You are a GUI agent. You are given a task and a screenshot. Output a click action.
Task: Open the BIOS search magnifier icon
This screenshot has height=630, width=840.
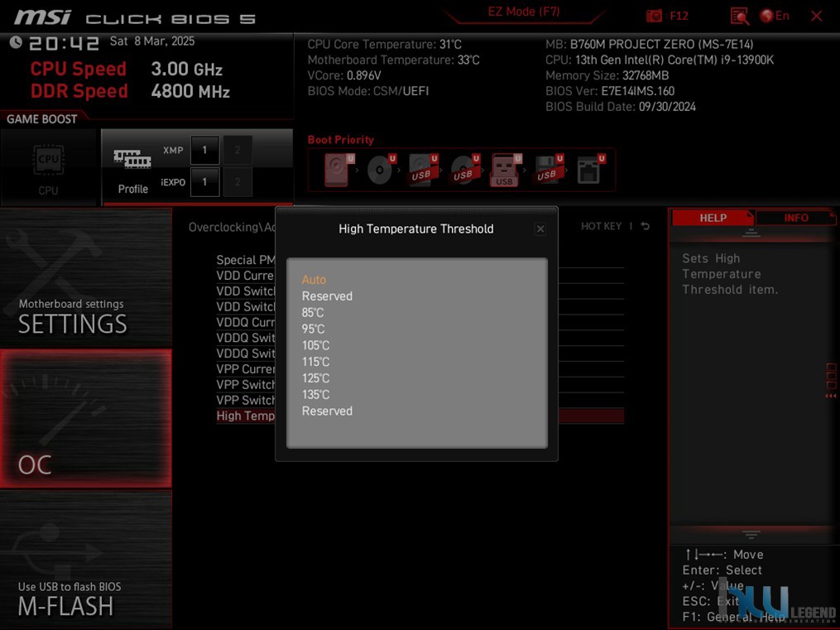point(740,16)
